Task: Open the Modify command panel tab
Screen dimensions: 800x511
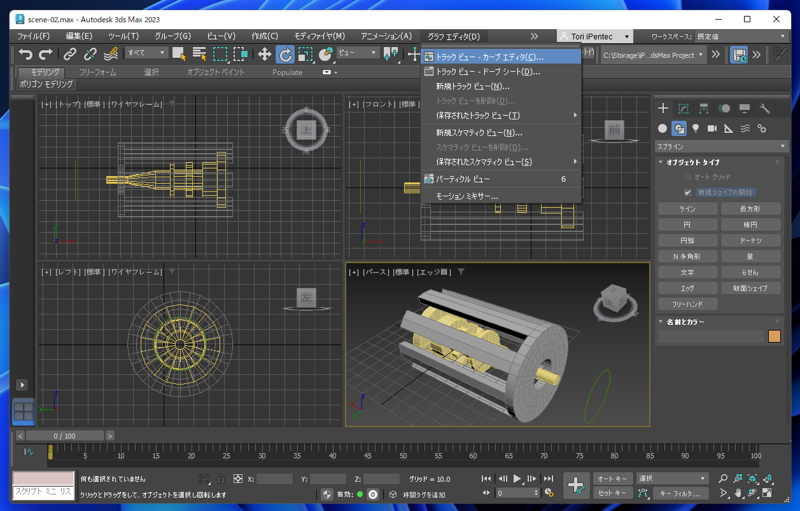Action: click(x=683, y=108)
